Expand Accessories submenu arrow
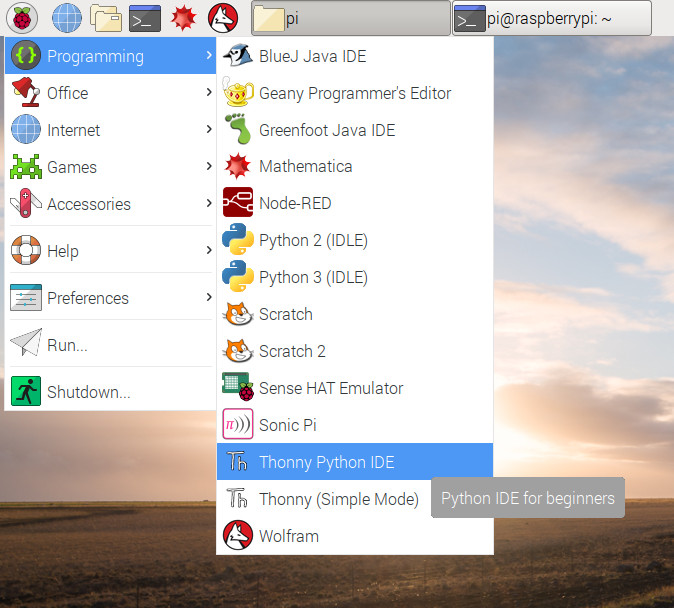This screenshot has height=608, width=674. coord(209,203)
